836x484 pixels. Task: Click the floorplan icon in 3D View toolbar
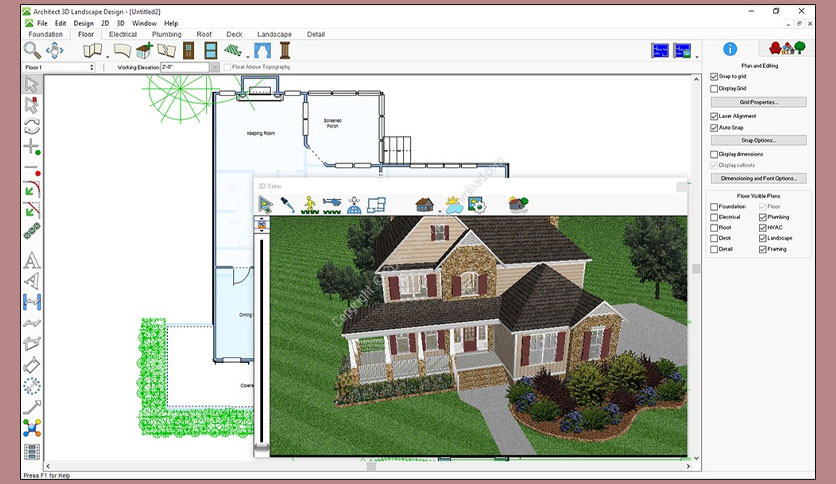[x=376, y=205]
